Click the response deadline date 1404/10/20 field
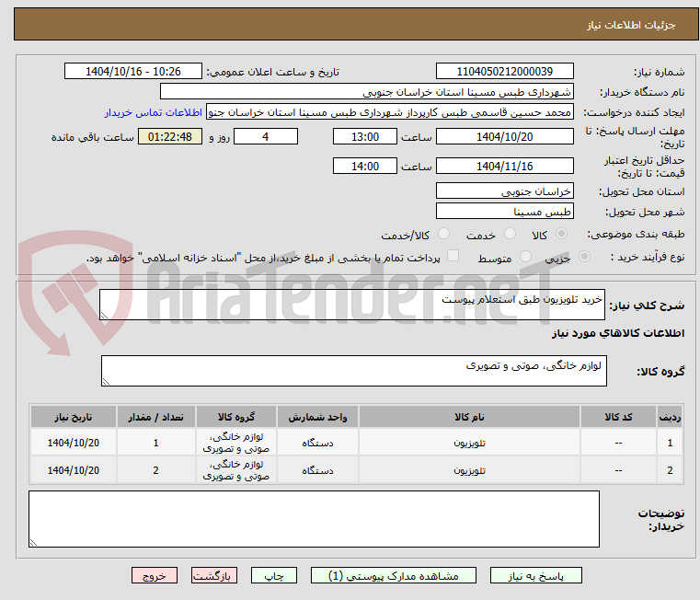 pyautogui.click(x=504, y=136)
